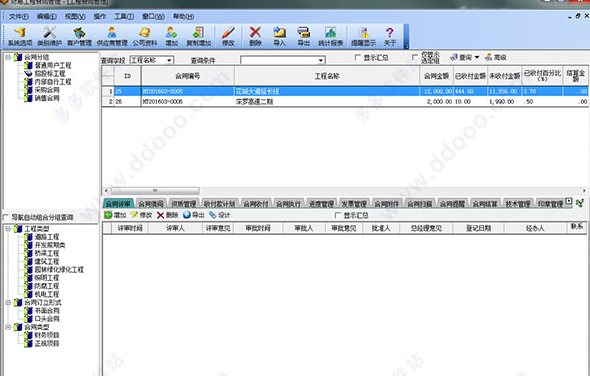The image size is (590, 376).
Task: Click main toolbar red X 删除 icon
Action: (255, 37)
